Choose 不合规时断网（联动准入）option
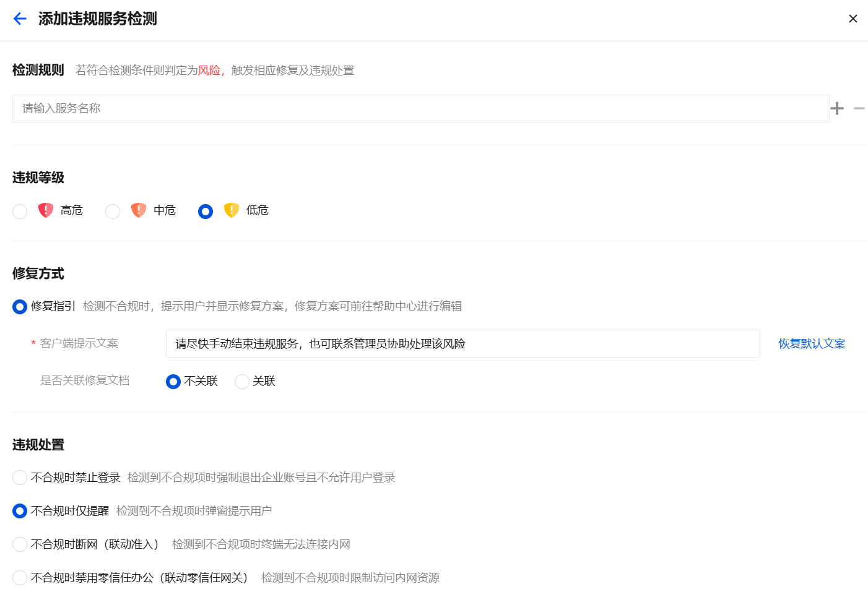The height and width of the screenshot is (605, 868). point(20,544)
